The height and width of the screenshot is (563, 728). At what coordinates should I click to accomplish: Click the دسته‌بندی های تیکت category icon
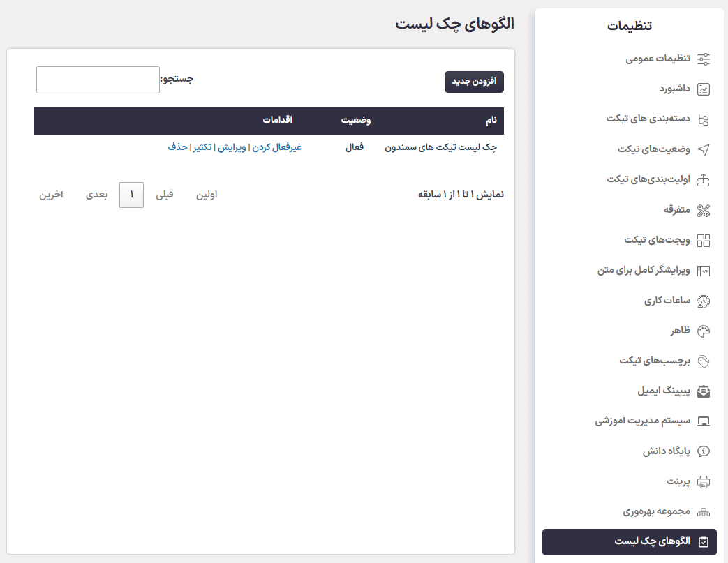click(704, 119)
